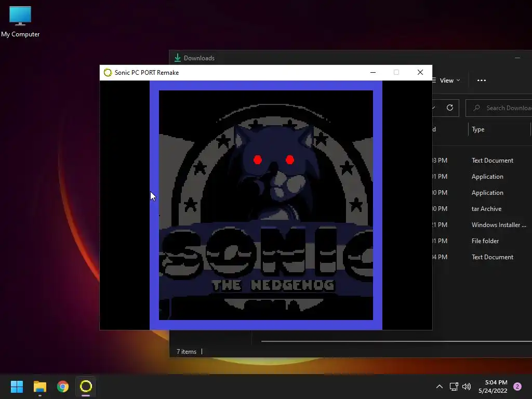
Task: Open the volume control tray icon
Action: [467, 387]
